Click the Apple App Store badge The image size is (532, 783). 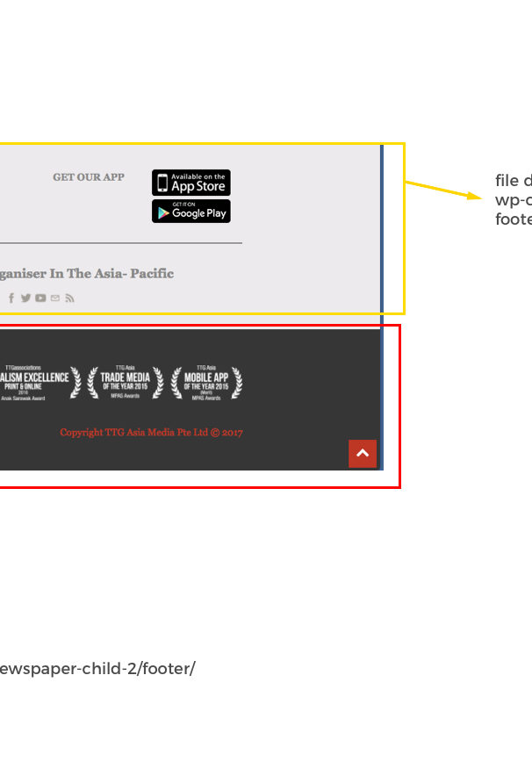(x=191, y=183)
